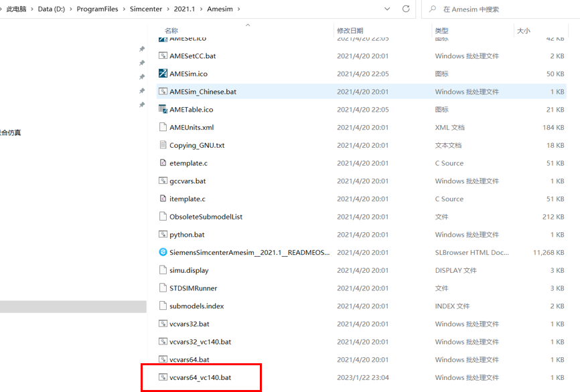This screenshot has height=392, width=580.
Task: Select the file name python.bat
Action: point(187,235)
